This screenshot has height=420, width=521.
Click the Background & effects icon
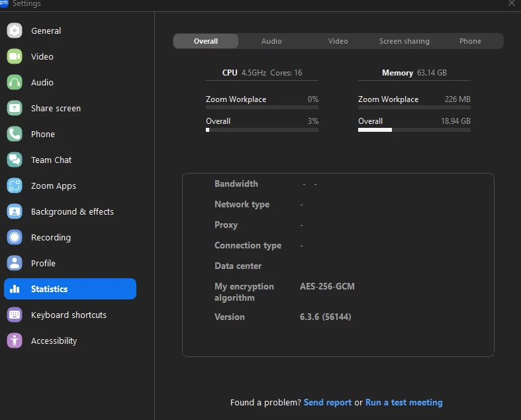tap(15, 211)
